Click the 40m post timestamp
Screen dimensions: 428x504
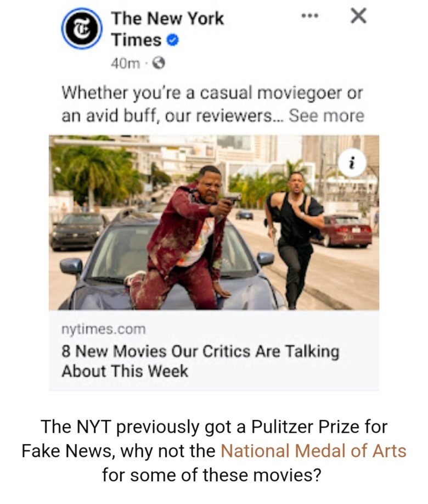[125, 64]
